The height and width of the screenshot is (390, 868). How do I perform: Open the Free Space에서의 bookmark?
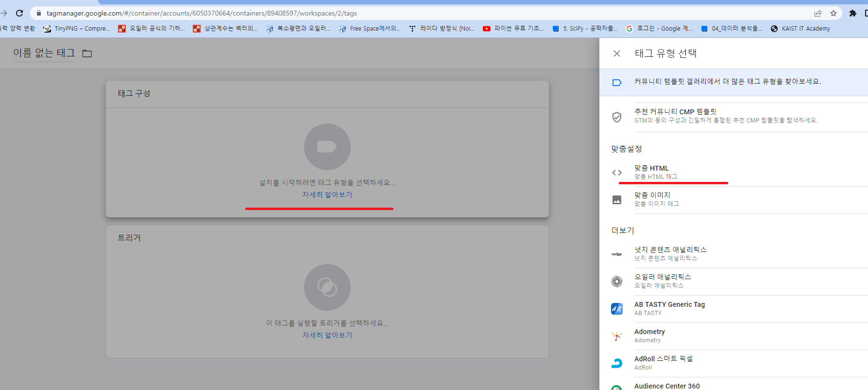370,29
